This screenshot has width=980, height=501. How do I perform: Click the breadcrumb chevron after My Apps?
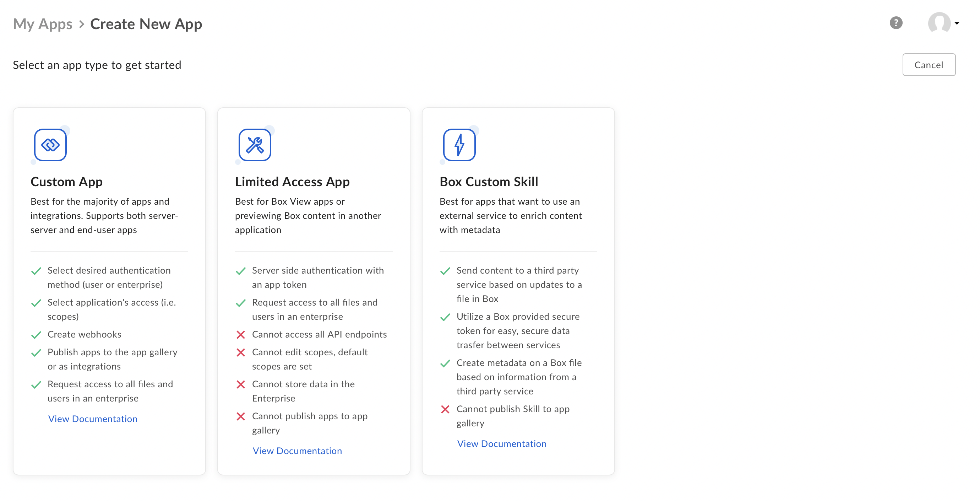[x=81, y=25]
